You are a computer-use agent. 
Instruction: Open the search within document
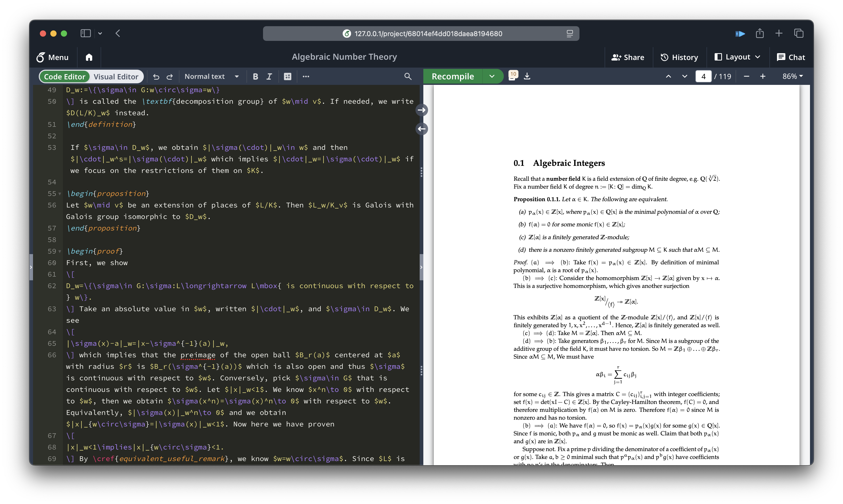click(x=408, y=76)
